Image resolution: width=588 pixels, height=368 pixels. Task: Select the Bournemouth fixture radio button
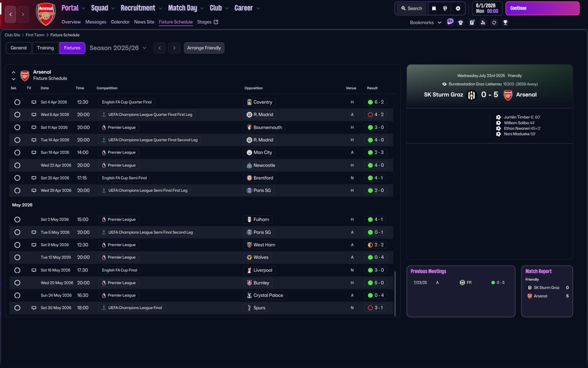(17, 127)
